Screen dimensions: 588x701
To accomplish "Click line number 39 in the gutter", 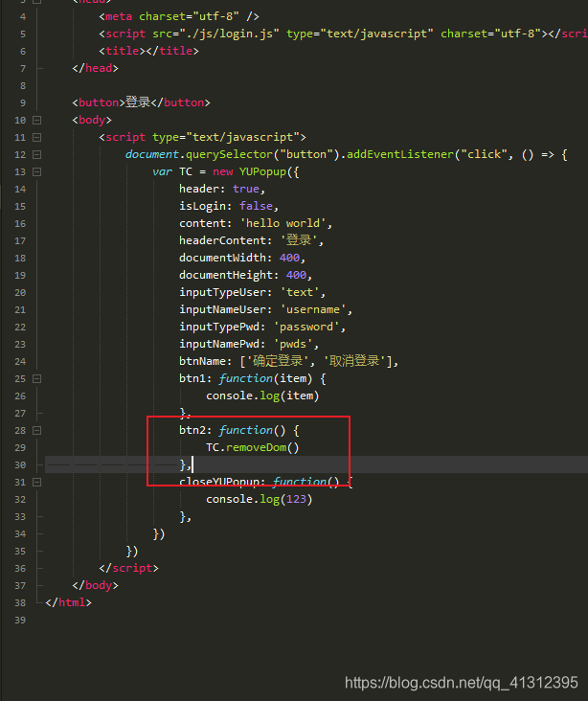I will point(20,621).
